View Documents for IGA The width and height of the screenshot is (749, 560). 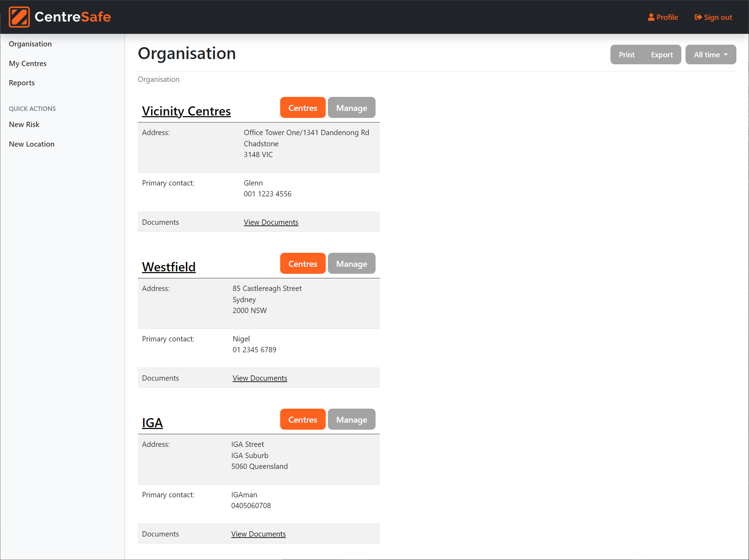(258, 534)
